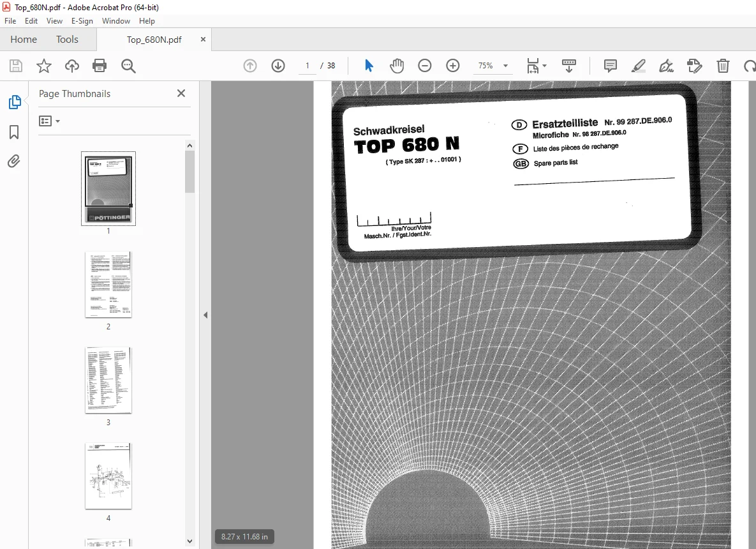Open the Help menu
The height and width of the screenshot is (549, 756).
point(147,20)
